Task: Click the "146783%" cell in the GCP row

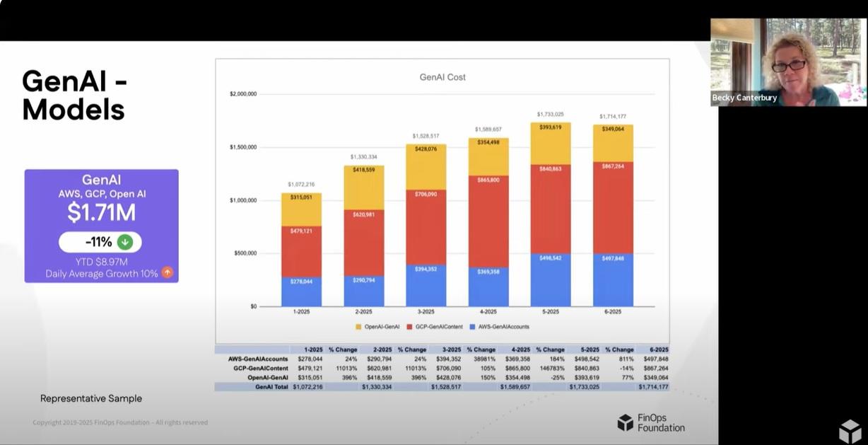Action: coord(551,369)
